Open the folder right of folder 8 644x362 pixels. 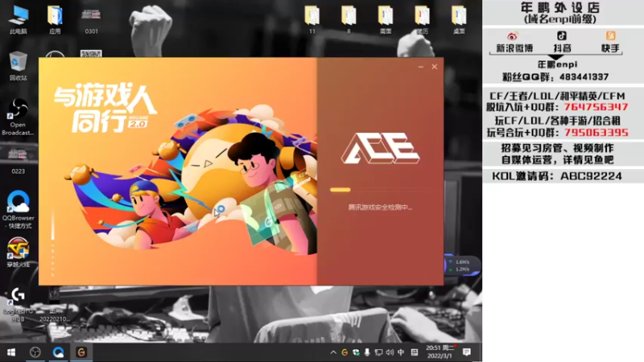coord(386,19)
